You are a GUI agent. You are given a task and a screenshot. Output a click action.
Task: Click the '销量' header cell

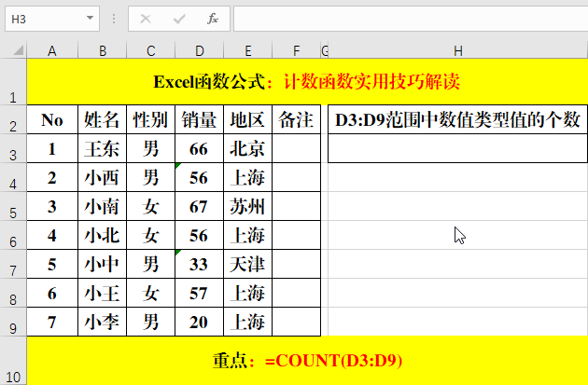[x=199, y=119]
